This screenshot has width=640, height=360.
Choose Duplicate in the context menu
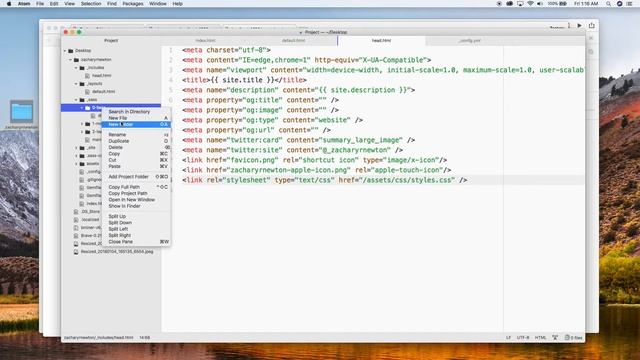(136, 141)
